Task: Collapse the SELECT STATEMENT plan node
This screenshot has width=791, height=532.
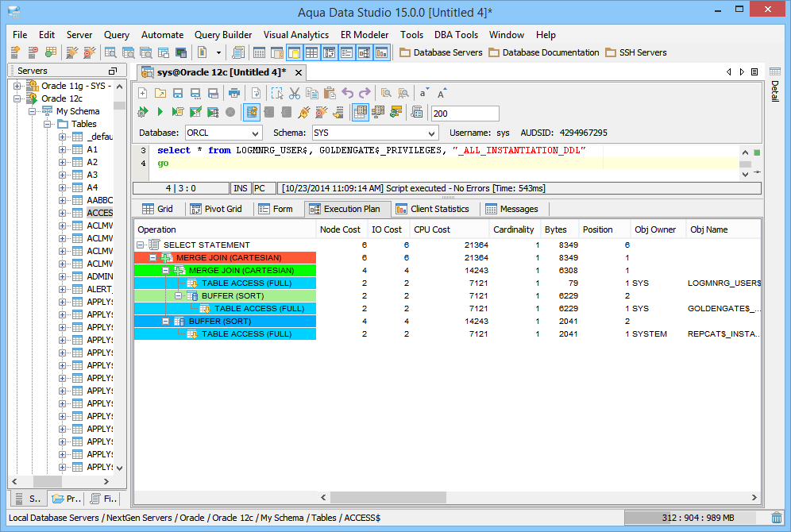Action: (x=141, y=245)
